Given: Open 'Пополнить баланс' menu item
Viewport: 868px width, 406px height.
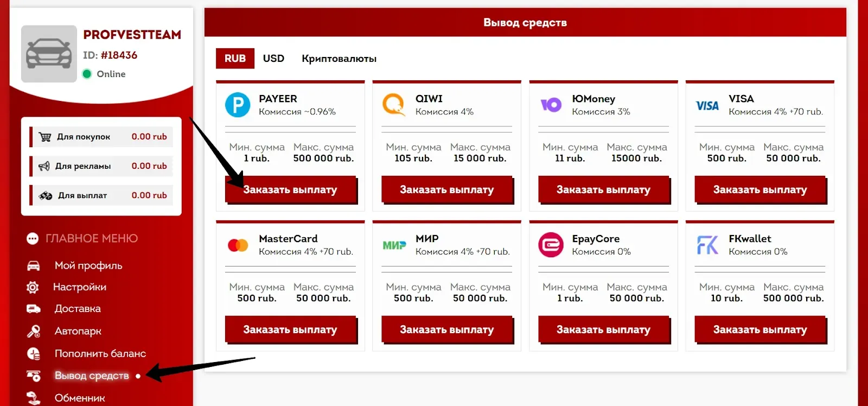Looking at the screenshot, I should [x=100, y=353].
